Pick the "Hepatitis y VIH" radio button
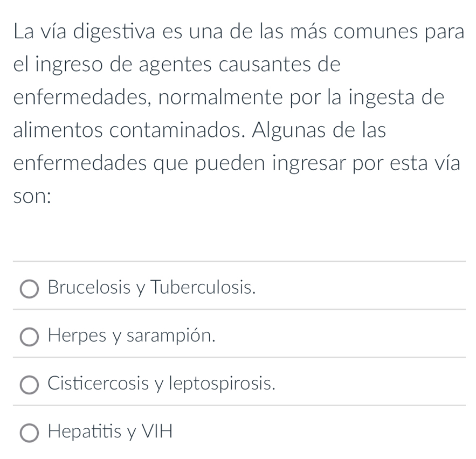Image resolution: width=476 pixels, height=459 pixels. (30, 433)
